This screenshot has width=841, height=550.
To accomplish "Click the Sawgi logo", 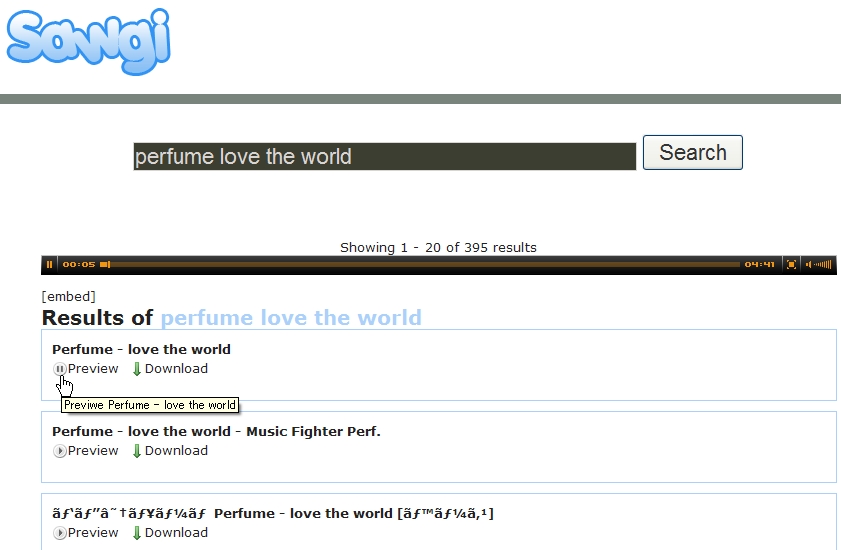I will click(x=88, y=41).
